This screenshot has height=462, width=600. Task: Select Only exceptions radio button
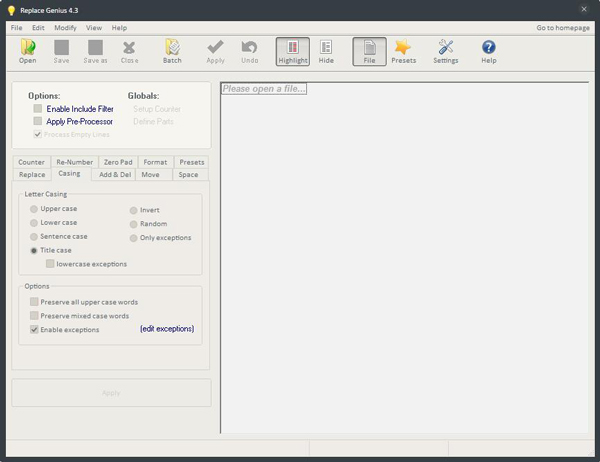pos(133,238)
